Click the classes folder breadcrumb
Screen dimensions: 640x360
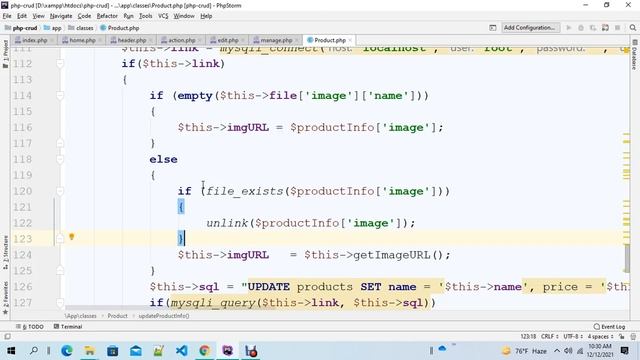81,28
